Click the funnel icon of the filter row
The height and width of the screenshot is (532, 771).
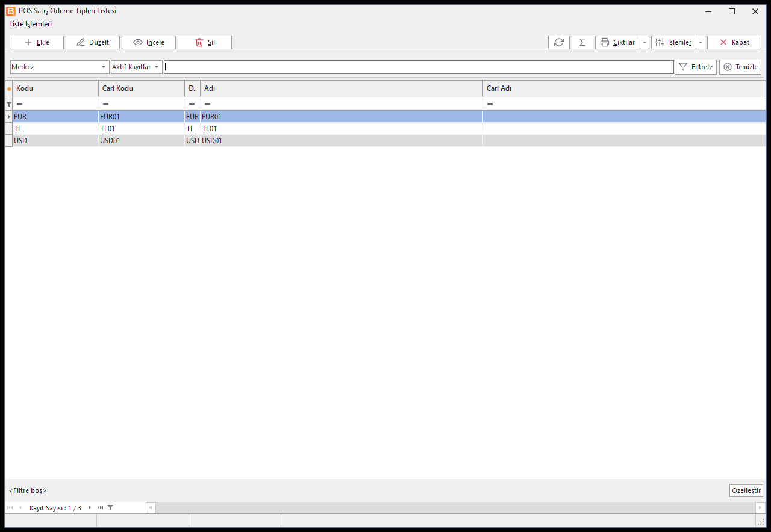coord(9,104)
